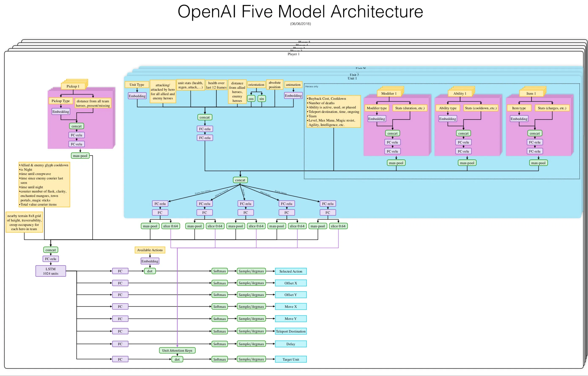Toggle the Sample/Argmax block for Target Unit
Image resolution: width=588 pixels, height=376 pixels.
point(251,359)
